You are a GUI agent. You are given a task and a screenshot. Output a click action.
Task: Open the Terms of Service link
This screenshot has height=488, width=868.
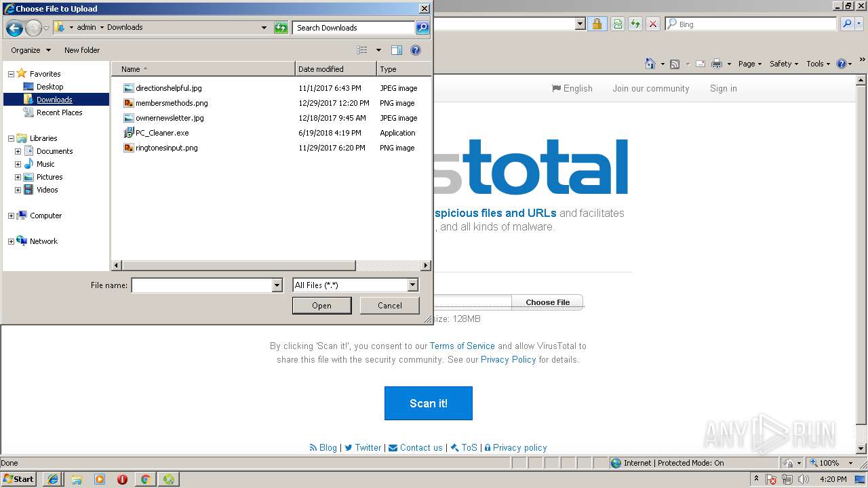pos(462,346)
